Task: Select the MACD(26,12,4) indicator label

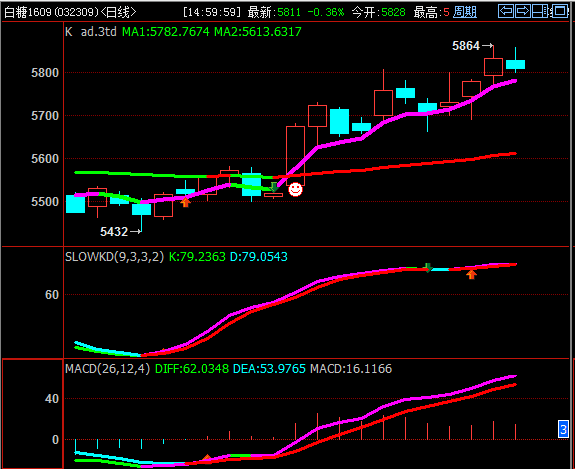Action: 107,369
